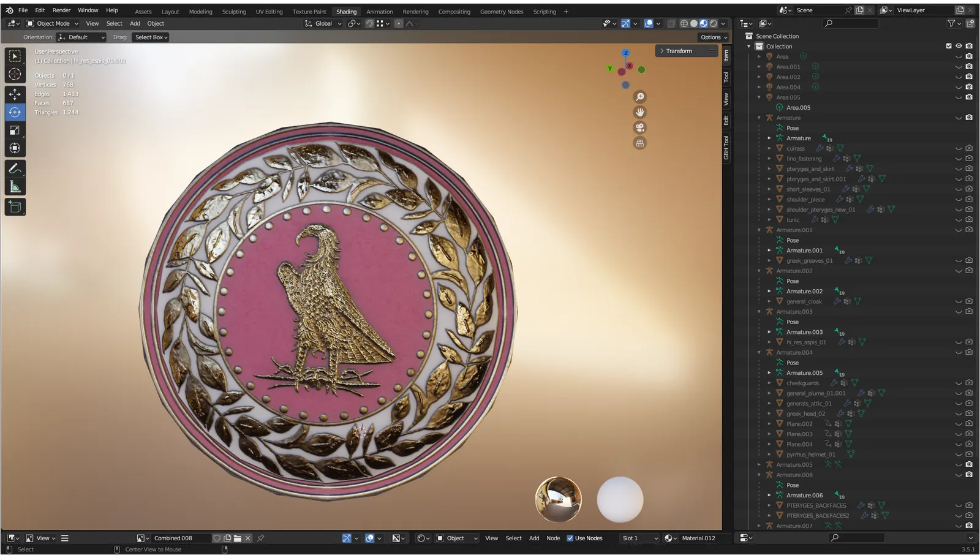Open the Select Box drag dropdown
Image resolution: width=980 pixels, height=555 pixels.
click(151, 37)
